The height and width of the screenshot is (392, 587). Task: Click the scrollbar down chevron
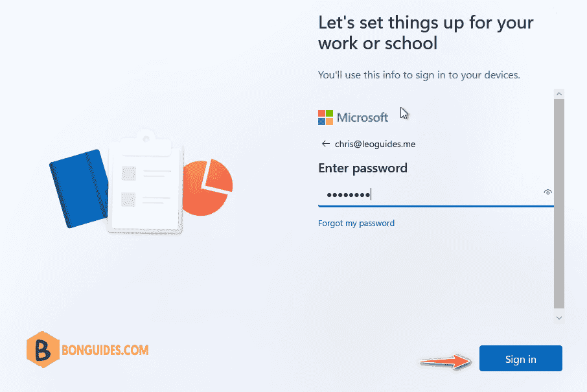click(559, 318)
